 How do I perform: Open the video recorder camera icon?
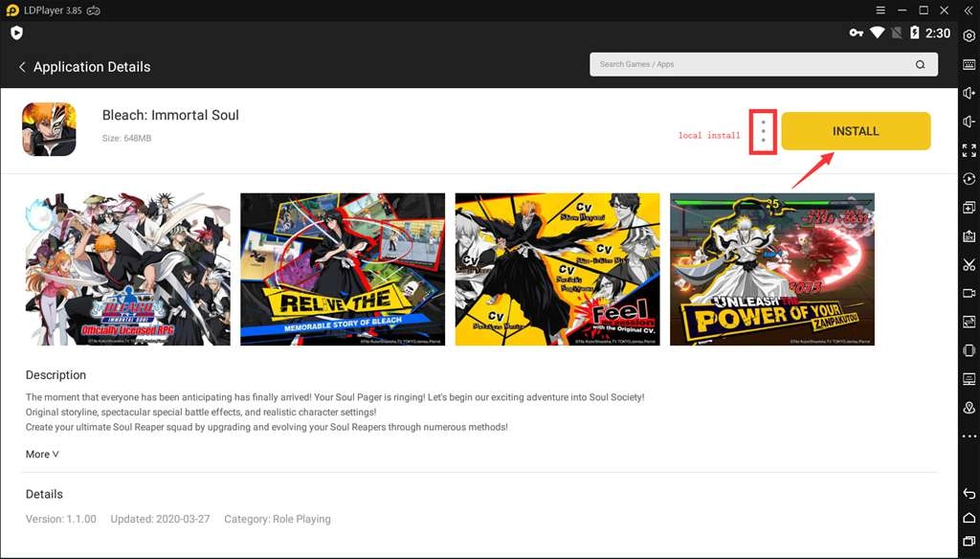(x=969, y=293)
